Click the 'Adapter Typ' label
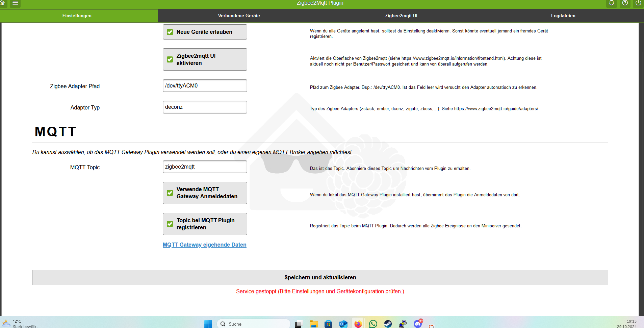This screenshot has width=644, height=328. pos(85,107)
